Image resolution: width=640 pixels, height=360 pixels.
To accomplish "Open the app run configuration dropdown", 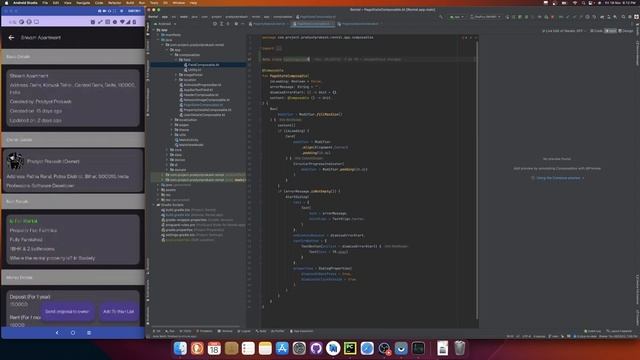I will pos(456,17).
